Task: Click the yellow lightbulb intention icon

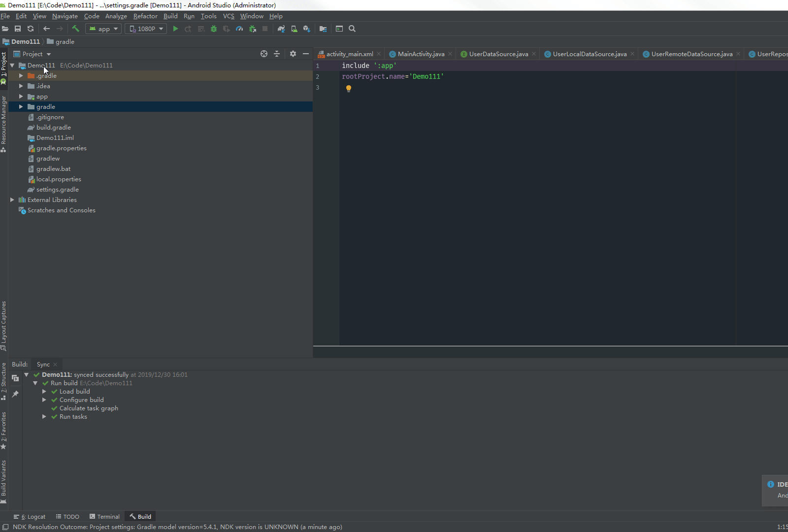Action: tap(349, 89)
